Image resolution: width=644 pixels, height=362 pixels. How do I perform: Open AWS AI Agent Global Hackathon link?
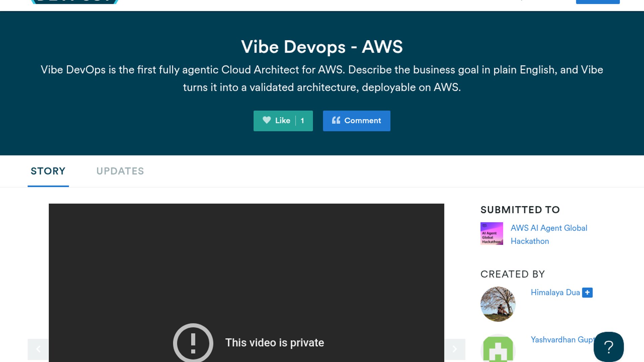549,234
